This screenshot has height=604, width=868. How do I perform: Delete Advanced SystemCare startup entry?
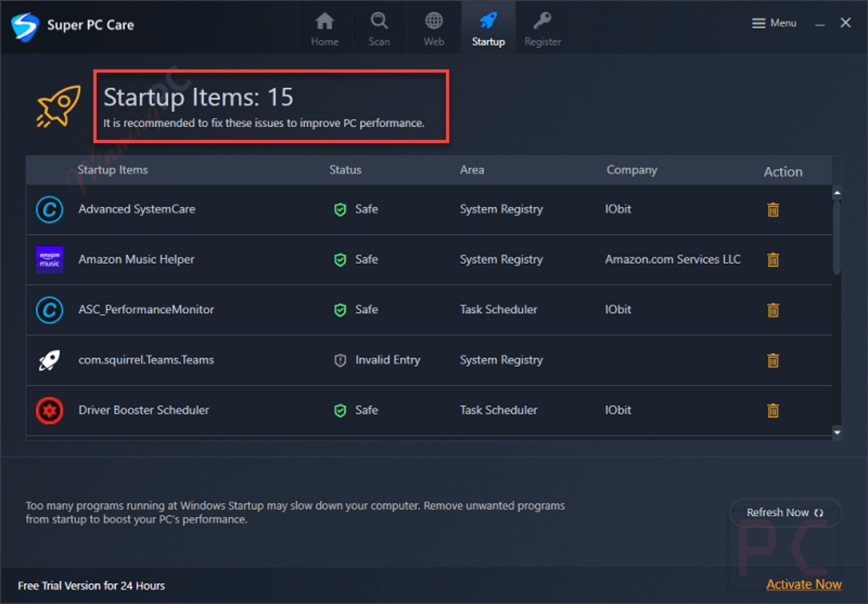[773, 210]
